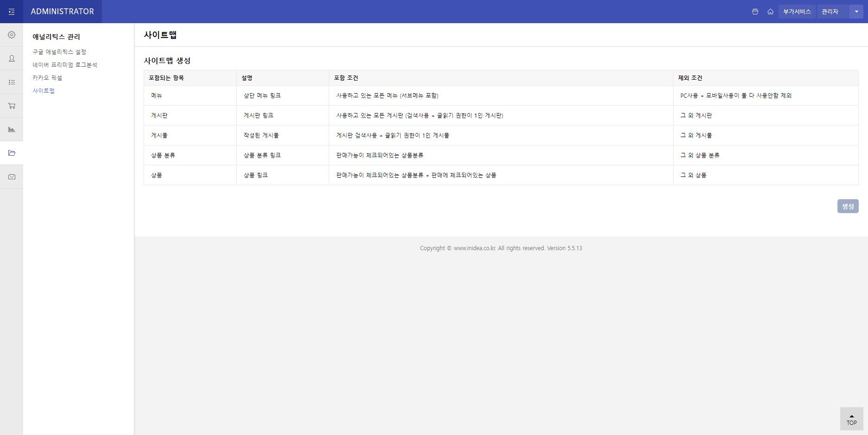Viewport: 868px width, 435px height.
Task: Click the home icon in header
Action: click(x=770, y=12)
